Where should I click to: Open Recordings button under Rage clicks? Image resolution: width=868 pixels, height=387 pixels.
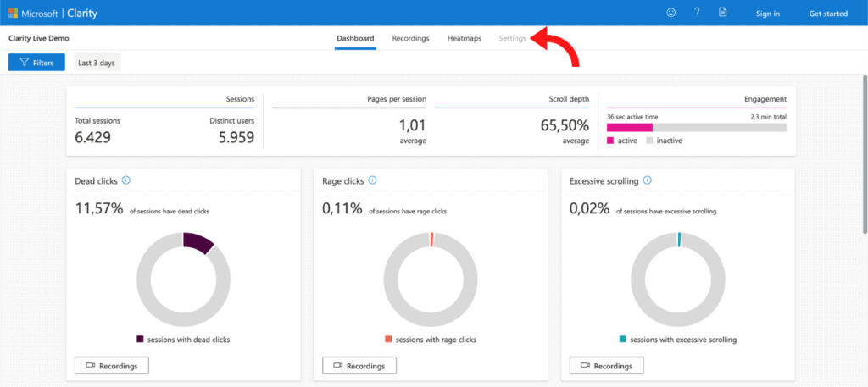click(359, 366)
